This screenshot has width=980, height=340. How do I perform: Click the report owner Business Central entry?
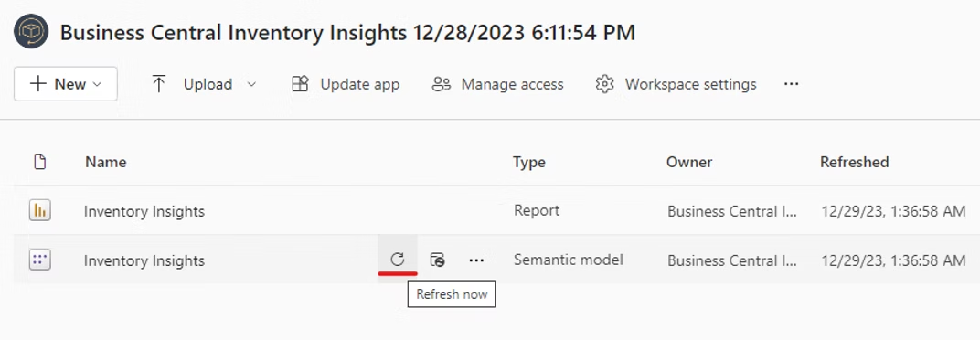pos(732,211)
